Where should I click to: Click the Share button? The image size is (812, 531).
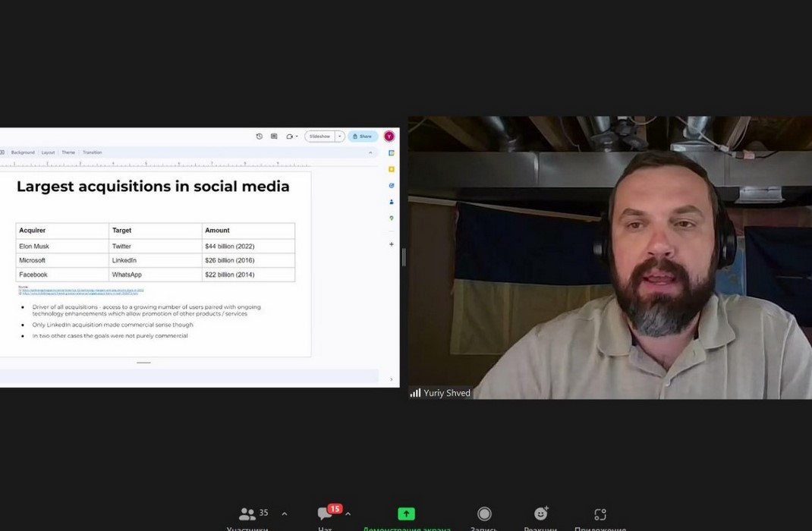(x=363, y=137)
